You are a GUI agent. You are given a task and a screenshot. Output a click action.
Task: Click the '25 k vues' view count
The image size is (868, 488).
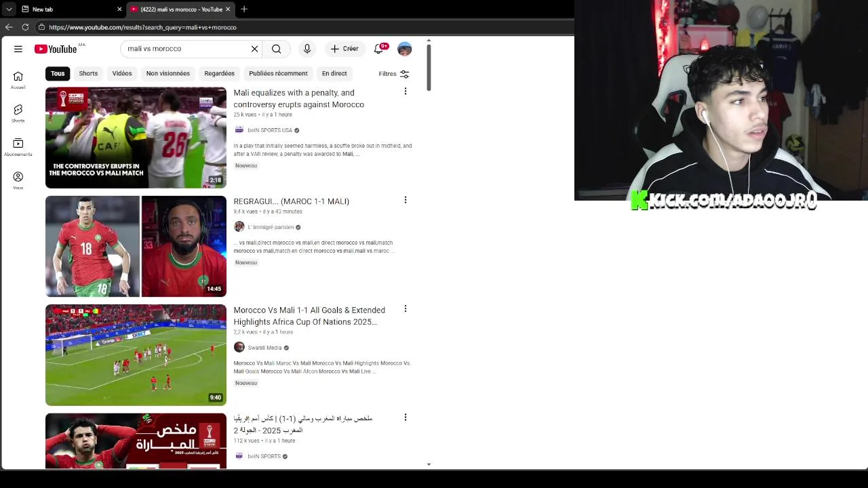[245, 115]
